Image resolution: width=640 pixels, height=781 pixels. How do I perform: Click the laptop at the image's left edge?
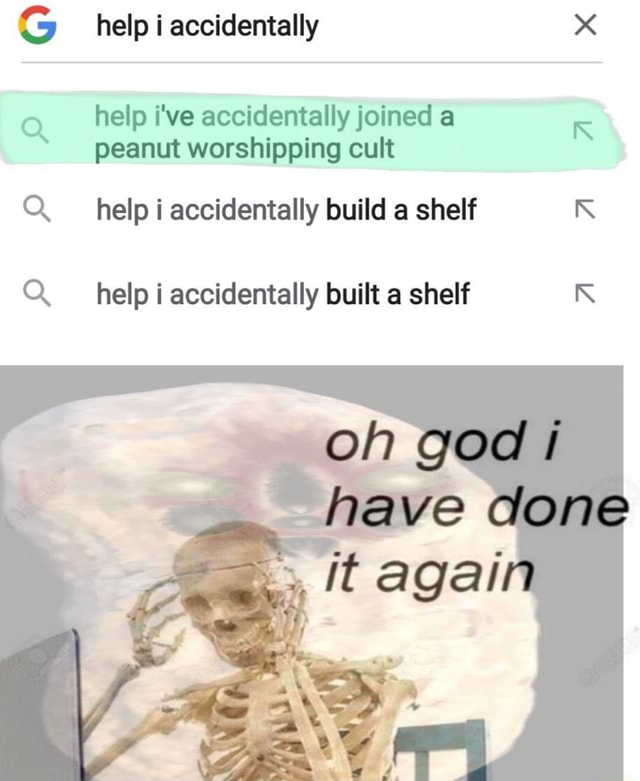click(40, 707)
